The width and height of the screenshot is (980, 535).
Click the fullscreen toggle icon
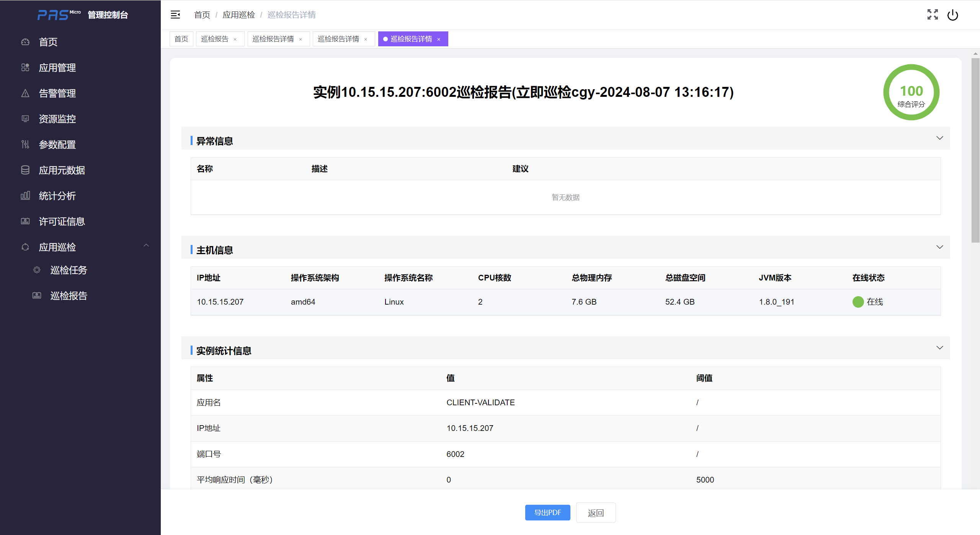click(x=933, y=15)
